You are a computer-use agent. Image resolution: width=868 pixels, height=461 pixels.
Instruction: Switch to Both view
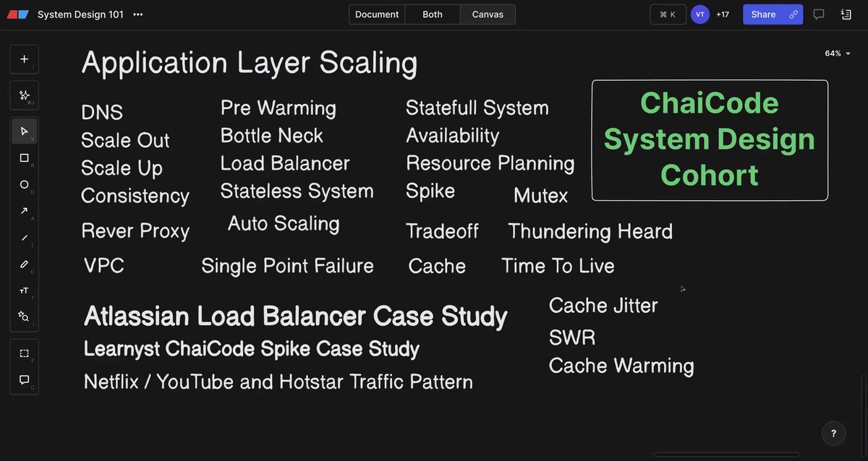(x=433, y=14)
